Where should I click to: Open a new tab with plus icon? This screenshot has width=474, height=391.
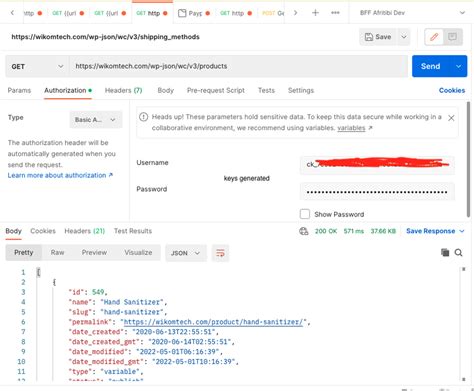(315, 13)
